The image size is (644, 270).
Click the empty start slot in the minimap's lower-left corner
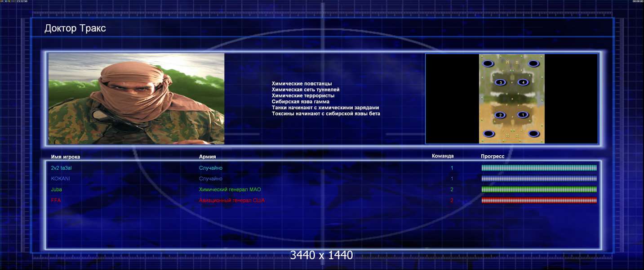tap(489, 134)
